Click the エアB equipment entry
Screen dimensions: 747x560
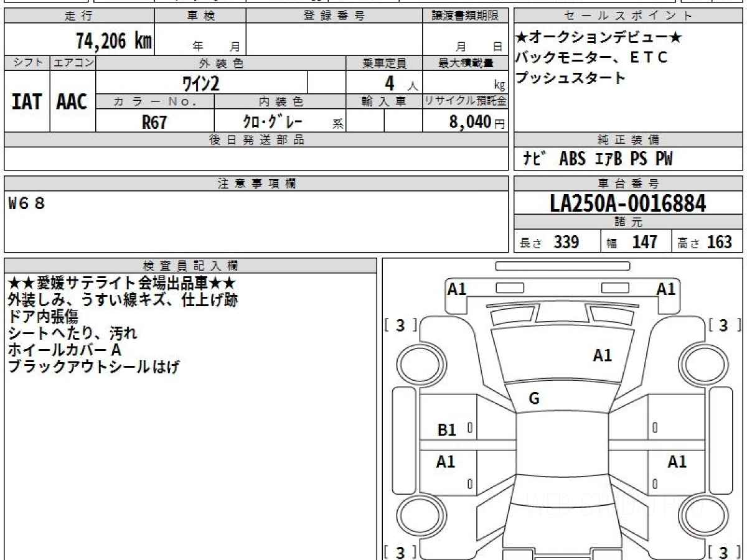point(608,159)
